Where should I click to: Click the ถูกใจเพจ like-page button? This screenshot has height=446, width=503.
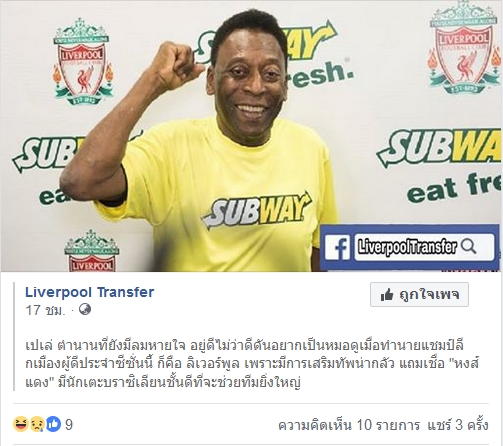419,295
